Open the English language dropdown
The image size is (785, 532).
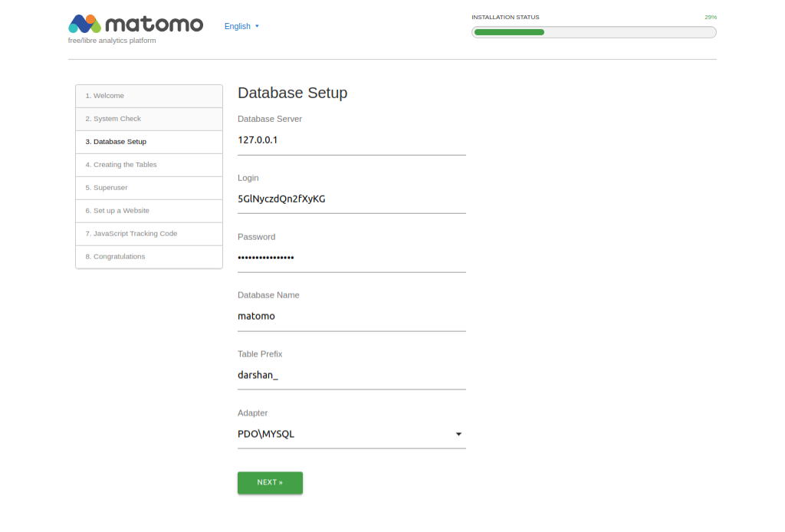pos(241,26)
